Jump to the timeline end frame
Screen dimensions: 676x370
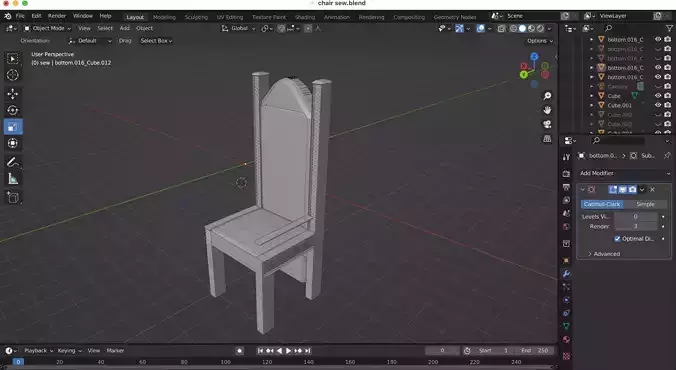pos(307,351)
